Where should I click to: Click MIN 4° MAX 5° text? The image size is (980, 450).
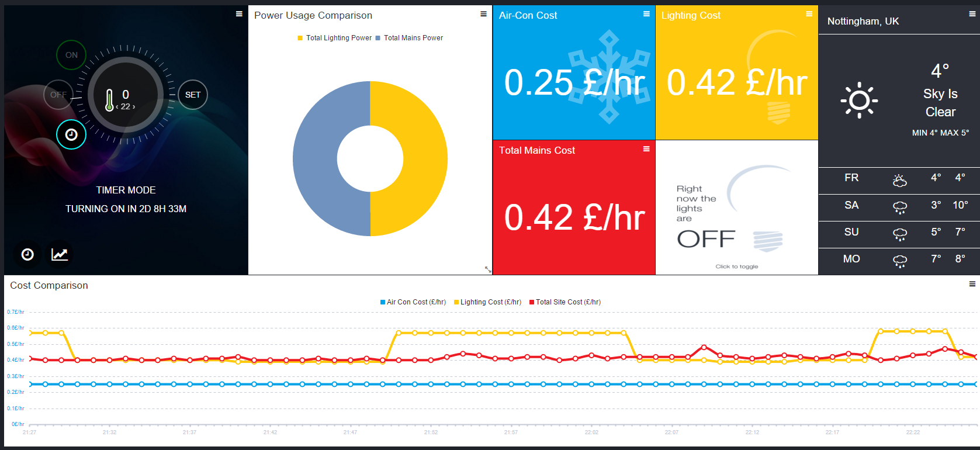tap(940, 133)
